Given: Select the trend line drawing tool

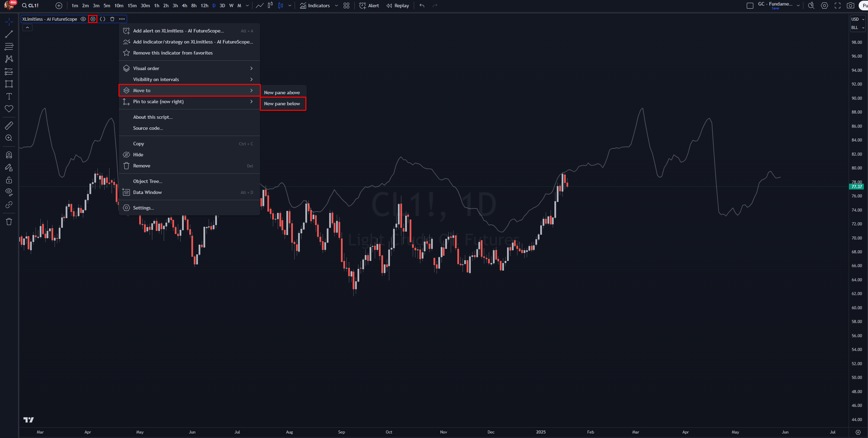Looking at the screenshot, I should pyautogui.click(x=9, y=34).
